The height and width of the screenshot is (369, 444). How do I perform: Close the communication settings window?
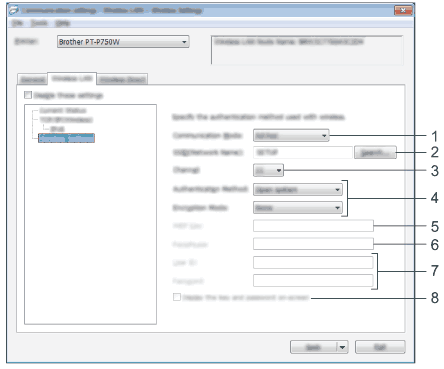coord(403,10)
